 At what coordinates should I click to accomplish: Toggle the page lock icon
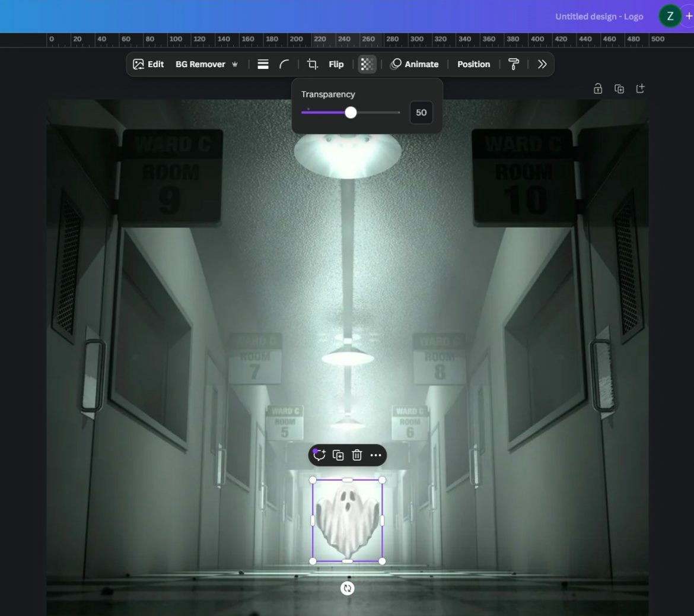pyautogui.click(x=598, y=88)
